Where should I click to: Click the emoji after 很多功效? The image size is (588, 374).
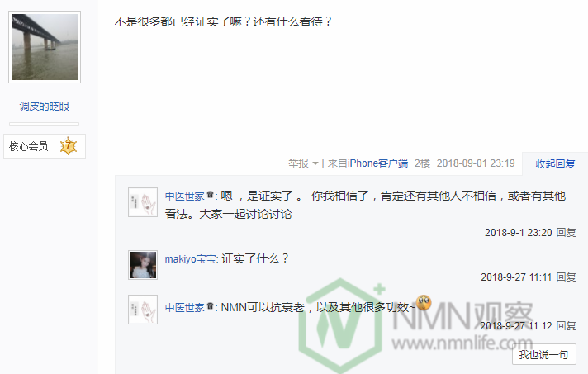click(x=424, y=302)
